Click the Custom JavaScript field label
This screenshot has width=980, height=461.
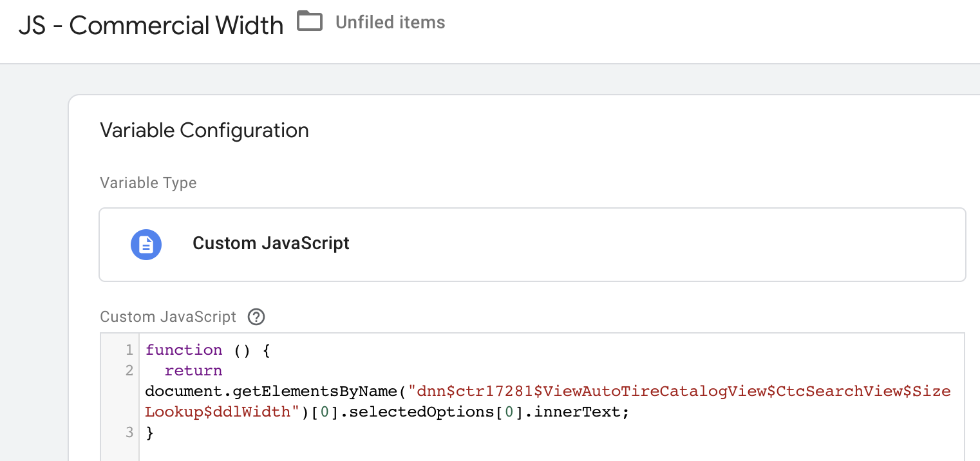(168, 317)
